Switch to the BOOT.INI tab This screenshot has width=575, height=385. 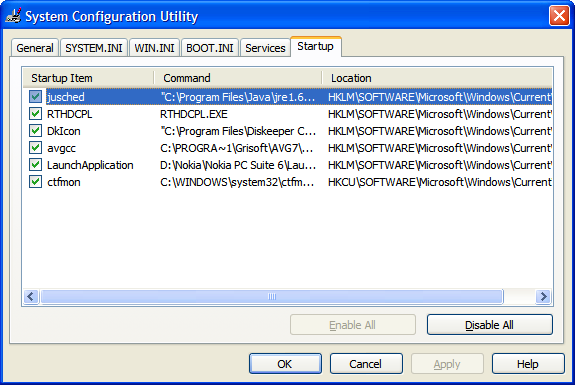pos(210,48)
